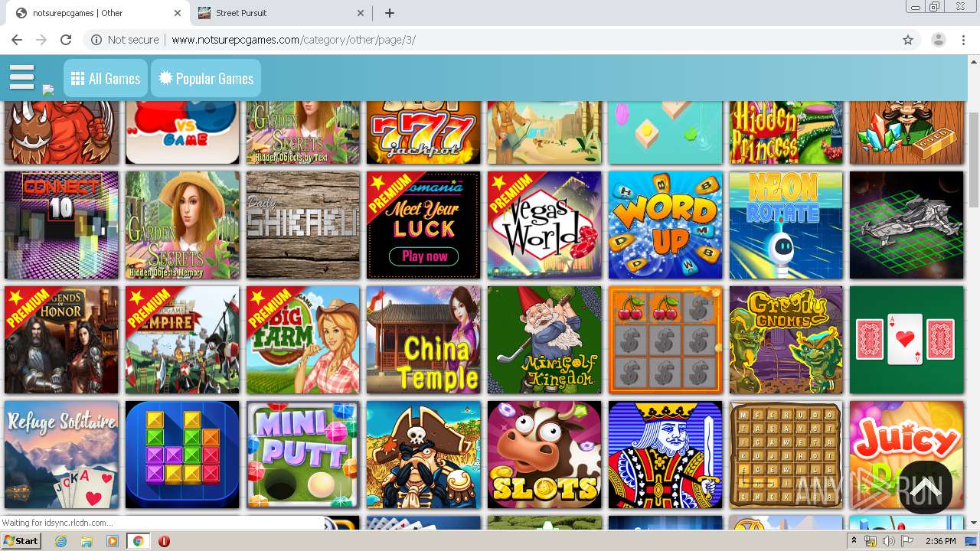Open the media player taskbar icon

pyautogui.click(x=113, y=541)
